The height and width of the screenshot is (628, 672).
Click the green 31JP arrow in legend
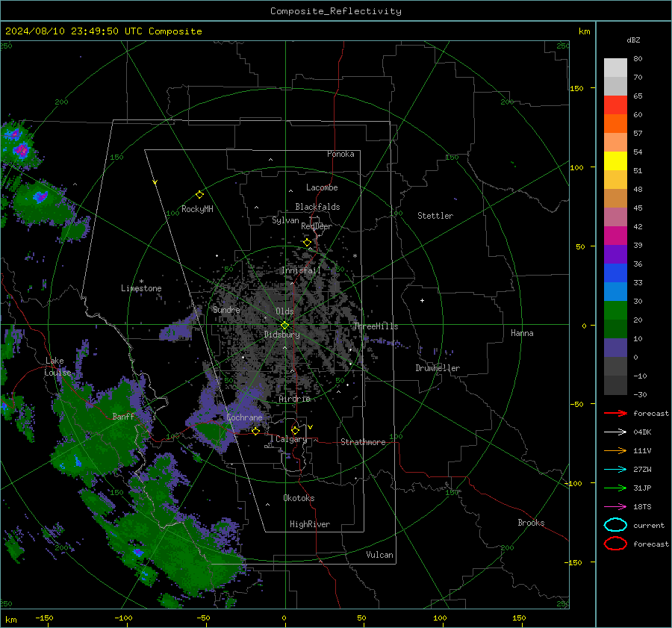click(x=615, y=488)
